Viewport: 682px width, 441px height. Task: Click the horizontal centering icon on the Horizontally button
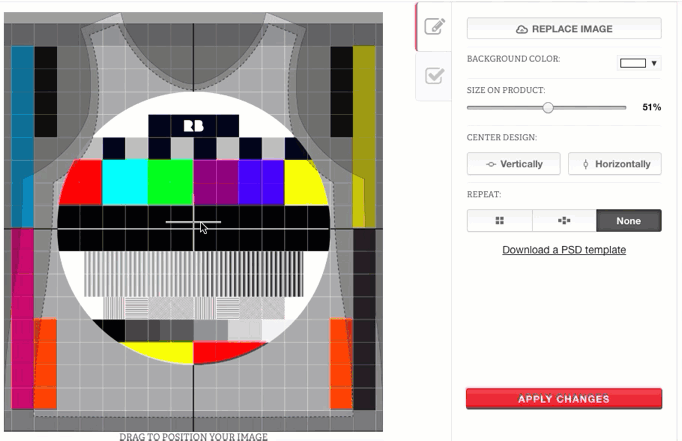[x=585, y=164]
